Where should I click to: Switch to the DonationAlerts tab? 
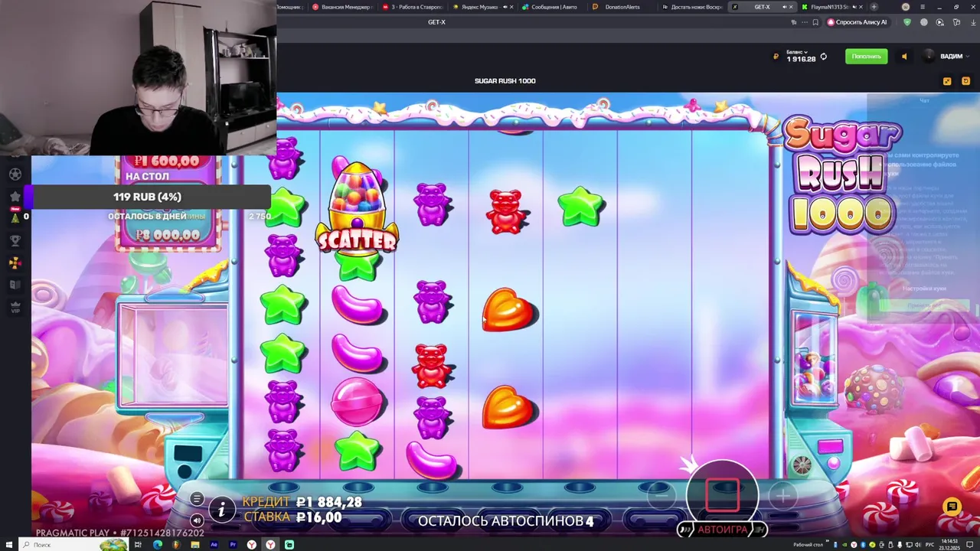click(x=622, y=7)
